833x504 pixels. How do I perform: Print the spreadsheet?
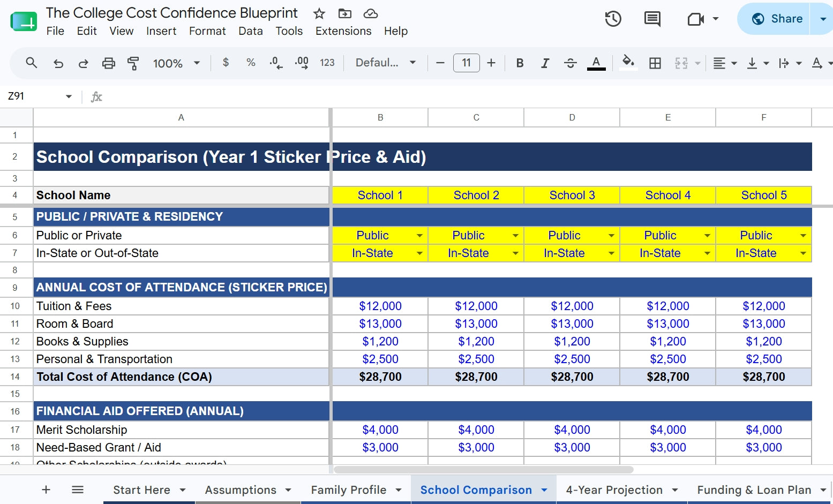(109, 63)
